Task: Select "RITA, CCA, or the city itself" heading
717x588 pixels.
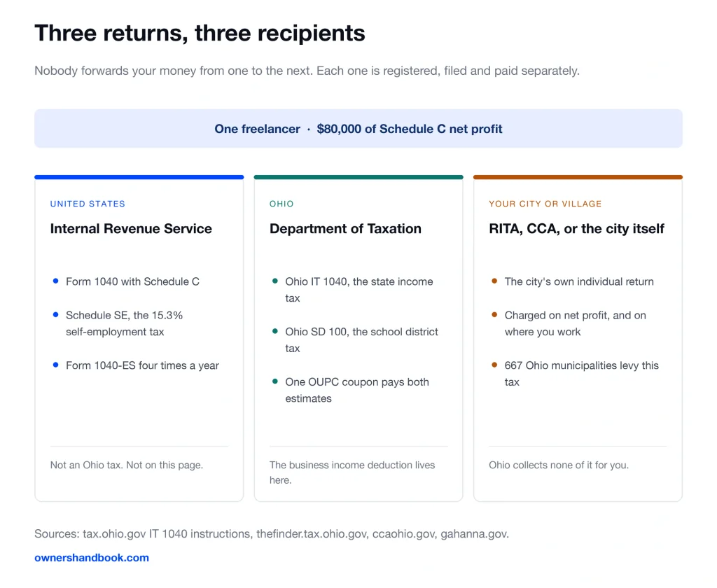Action: pyautogui.click(x=577, y=229)
